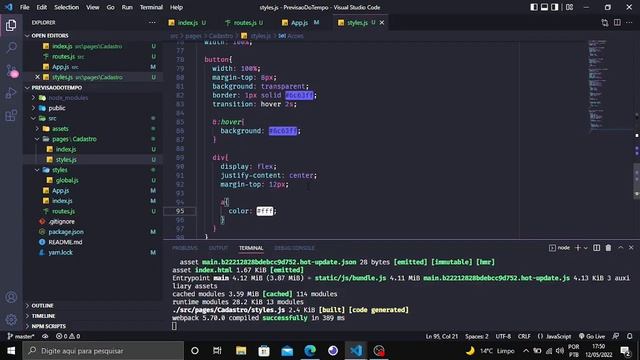Open the Problems panel tab
The width and height of the screenshot is (640, 360).
185,248
